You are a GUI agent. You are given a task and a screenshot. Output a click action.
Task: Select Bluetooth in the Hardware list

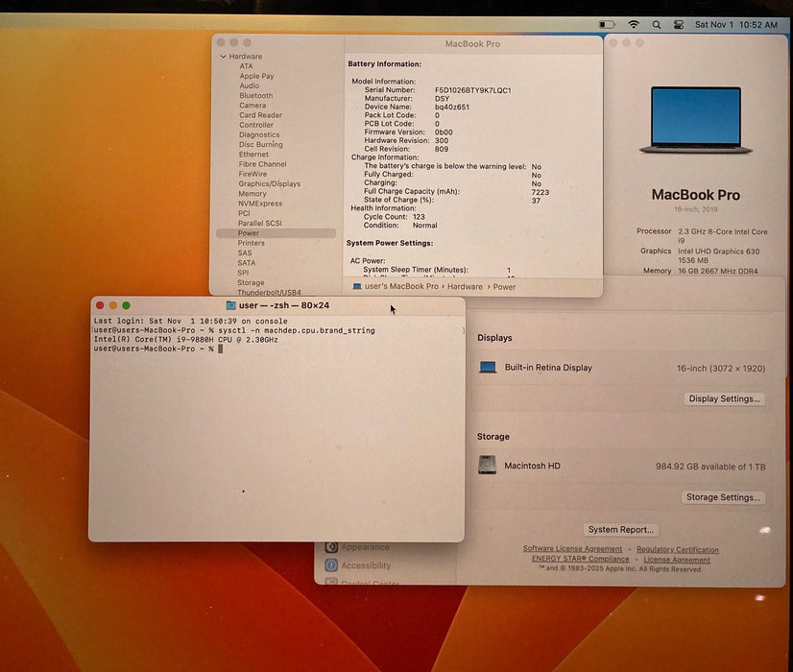pyautogui.click(x=255, y=95)
